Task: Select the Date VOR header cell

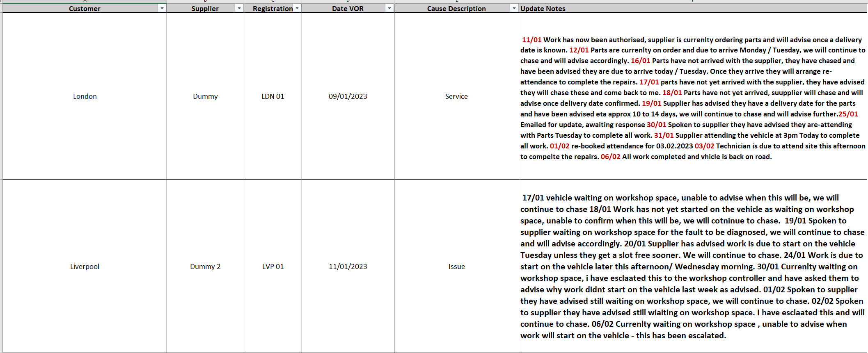Action: click(x=348, y=8)
